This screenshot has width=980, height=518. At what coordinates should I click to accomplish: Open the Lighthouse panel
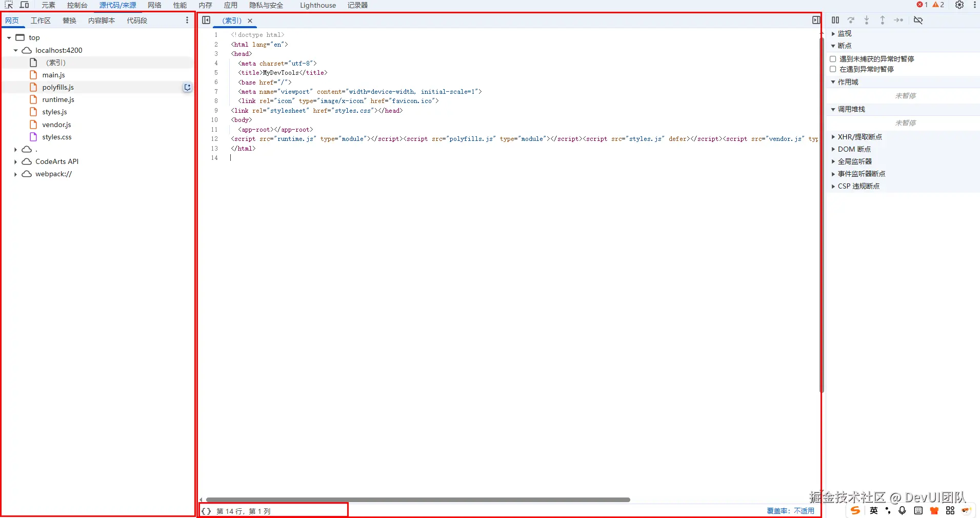tap(318, 5)
